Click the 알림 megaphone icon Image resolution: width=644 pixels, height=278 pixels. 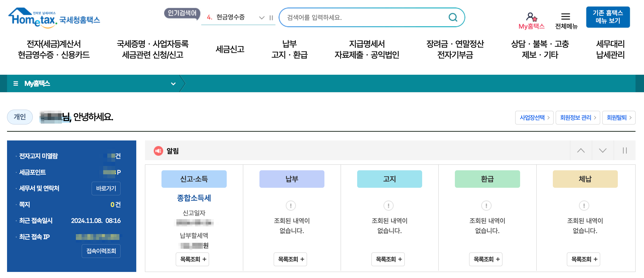click(158, 151)
